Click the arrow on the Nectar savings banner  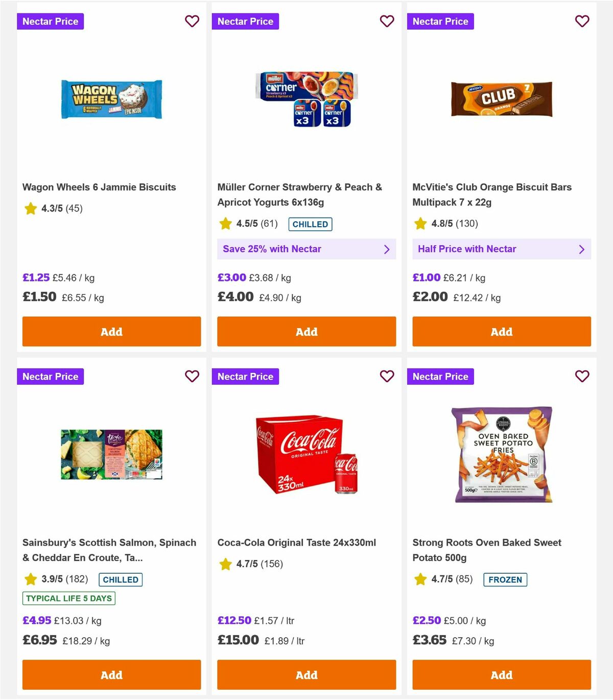[387, 249]
